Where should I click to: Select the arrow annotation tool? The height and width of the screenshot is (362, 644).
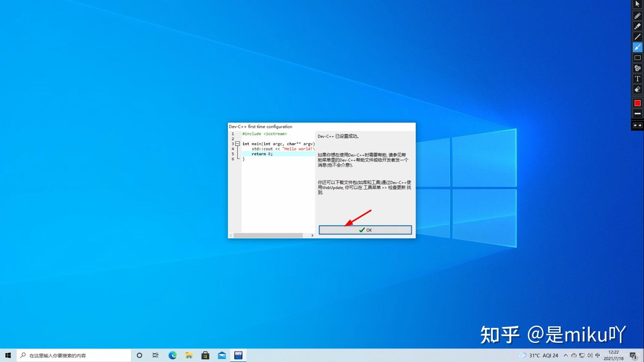[638, 47]
